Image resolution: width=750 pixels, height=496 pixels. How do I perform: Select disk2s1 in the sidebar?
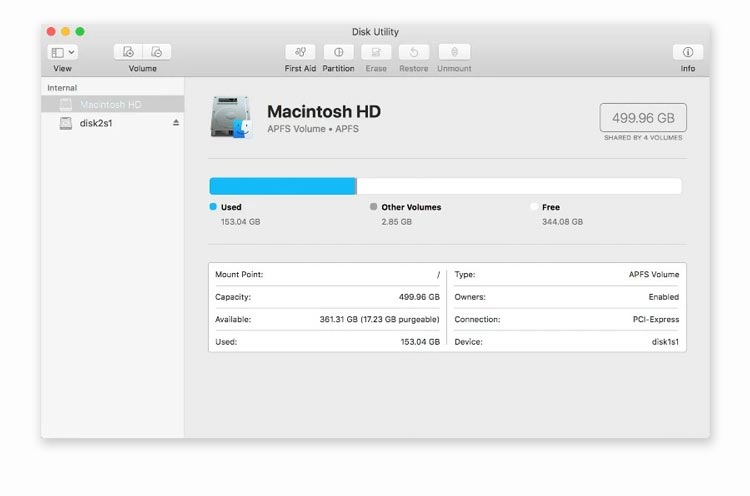click(112, 123)
